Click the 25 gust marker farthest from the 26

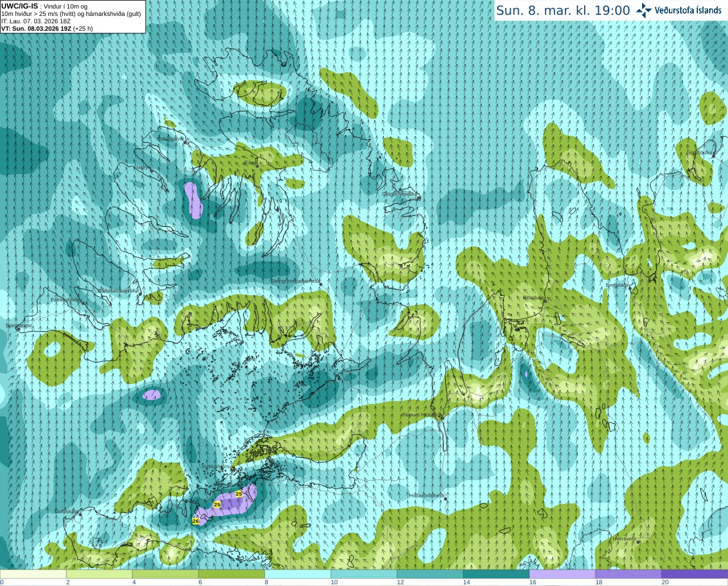(x=239, y=494)
